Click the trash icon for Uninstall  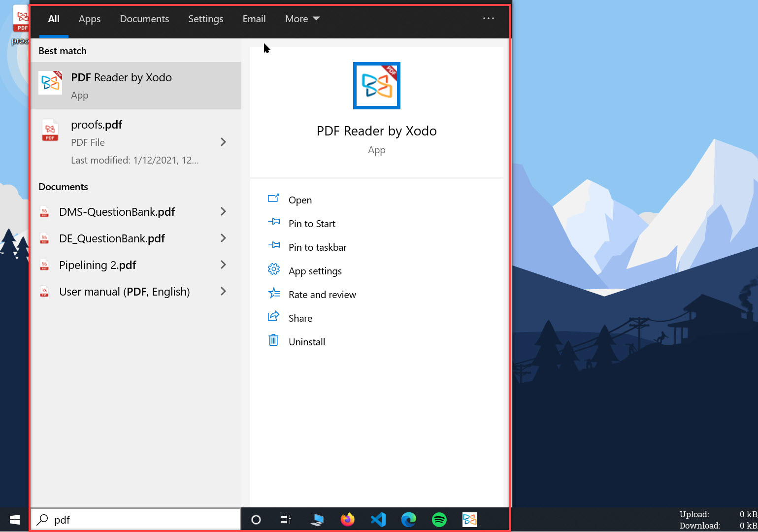tap(273, 340)
